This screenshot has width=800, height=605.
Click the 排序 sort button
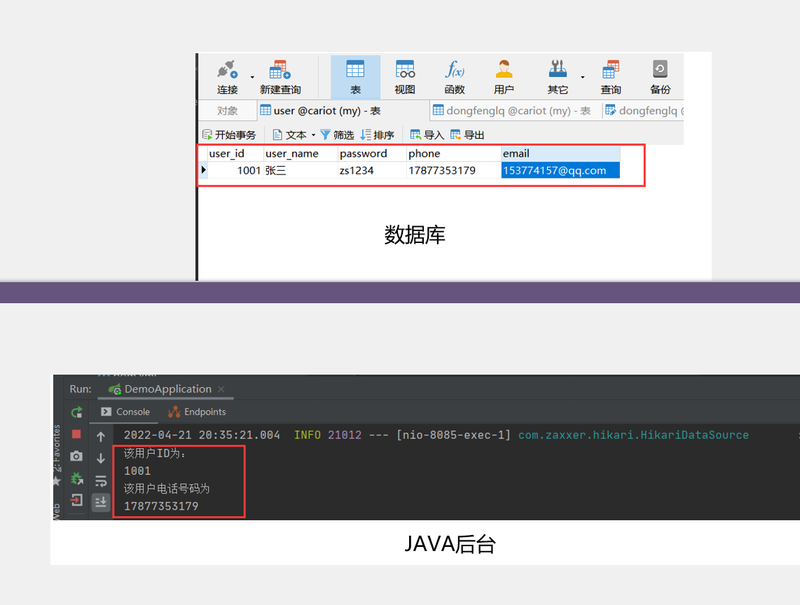point(378,135)
